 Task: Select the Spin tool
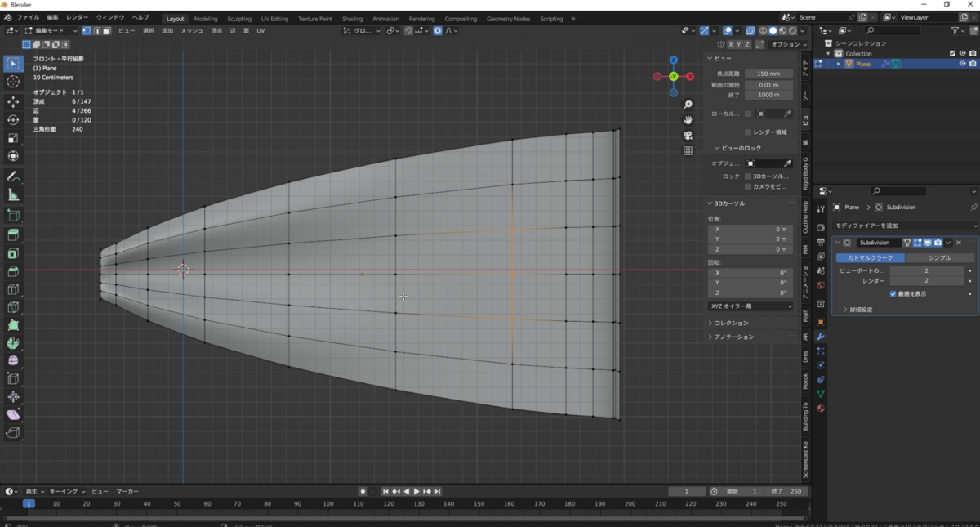coord(13,343)
